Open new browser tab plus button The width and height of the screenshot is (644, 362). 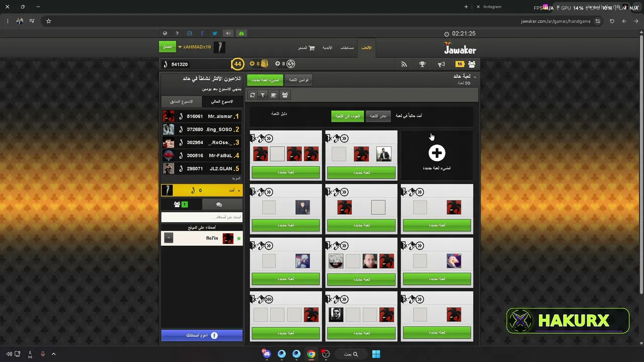pyautogui.click(x=466, y=7)
